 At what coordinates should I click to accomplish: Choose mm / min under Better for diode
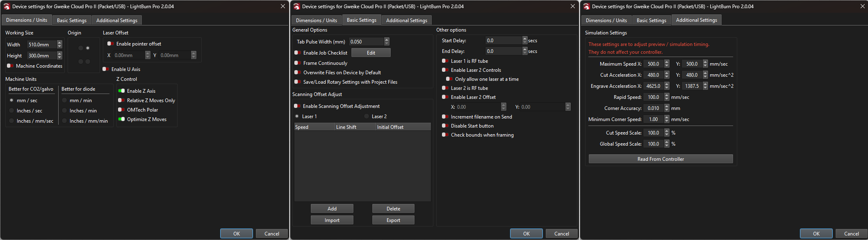coord(64,101)
